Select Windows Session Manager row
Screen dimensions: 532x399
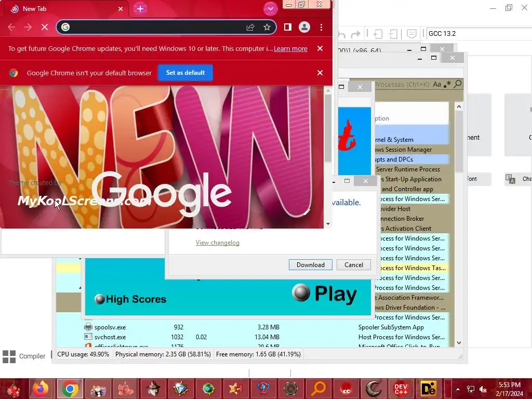(x=411, y=149)
